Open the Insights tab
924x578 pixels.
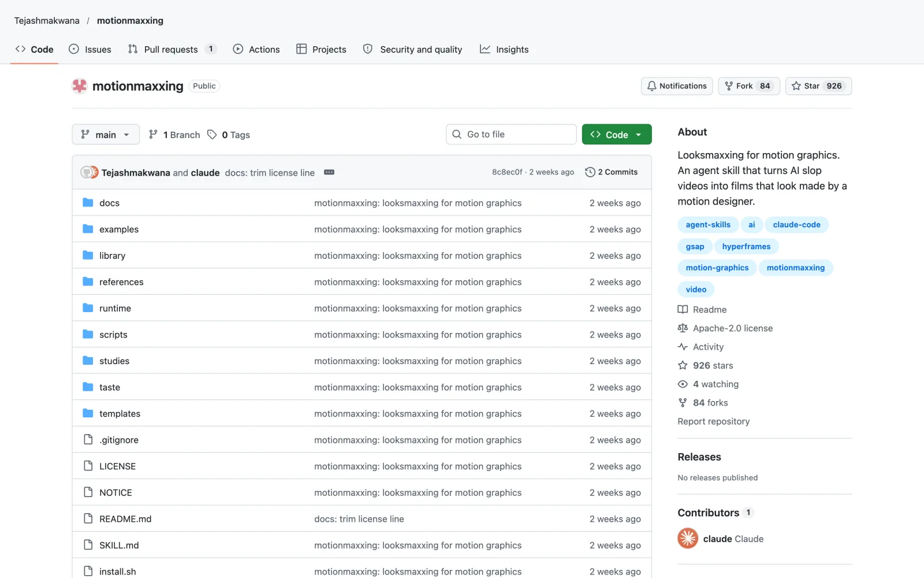click(x=504, y=49)
